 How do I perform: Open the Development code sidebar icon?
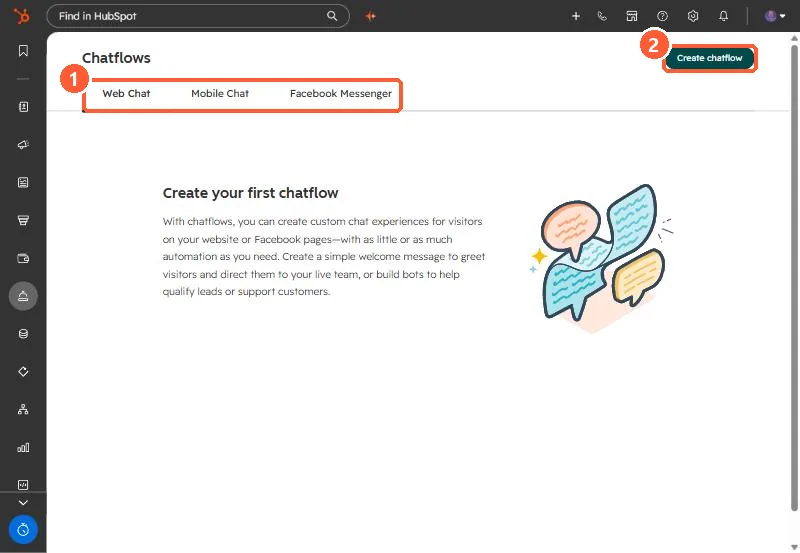tap(23, 485)
